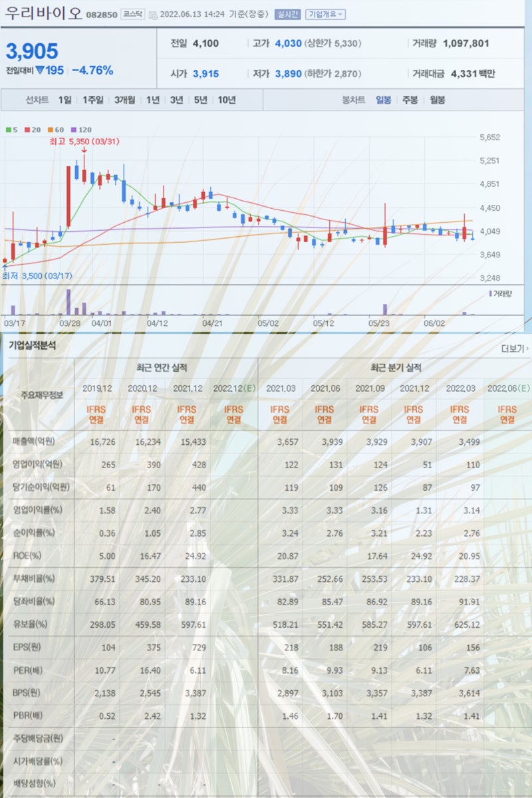This screenshot has width=532, height=798.
Task: Click the 2019.12 매출액 value 16,726
Action: 102,442
